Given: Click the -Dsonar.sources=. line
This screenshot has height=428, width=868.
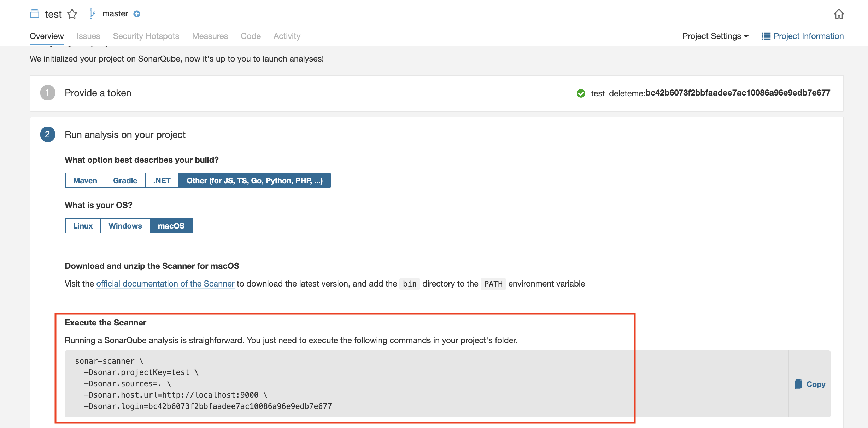Looking at the screenshot, I should pos(127,384).
